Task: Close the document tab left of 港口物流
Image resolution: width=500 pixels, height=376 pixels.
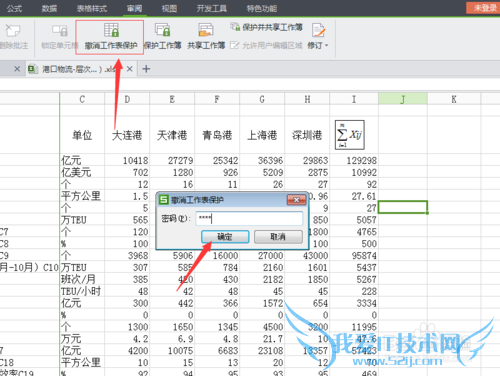Action: coord(17,69)
